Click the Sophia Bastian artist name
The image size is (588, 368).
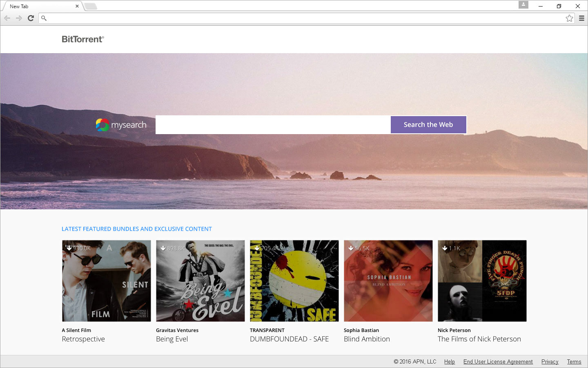point(361,330)
